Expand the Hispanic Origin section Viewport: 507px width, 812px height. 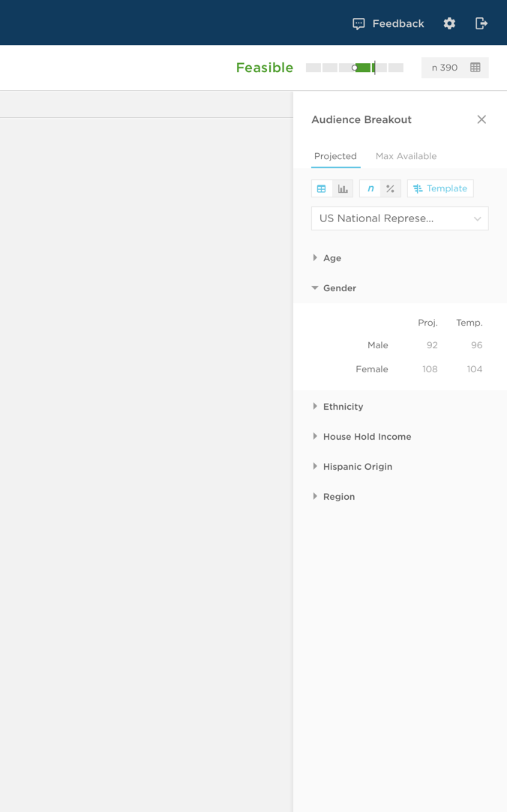click(357, 467)
